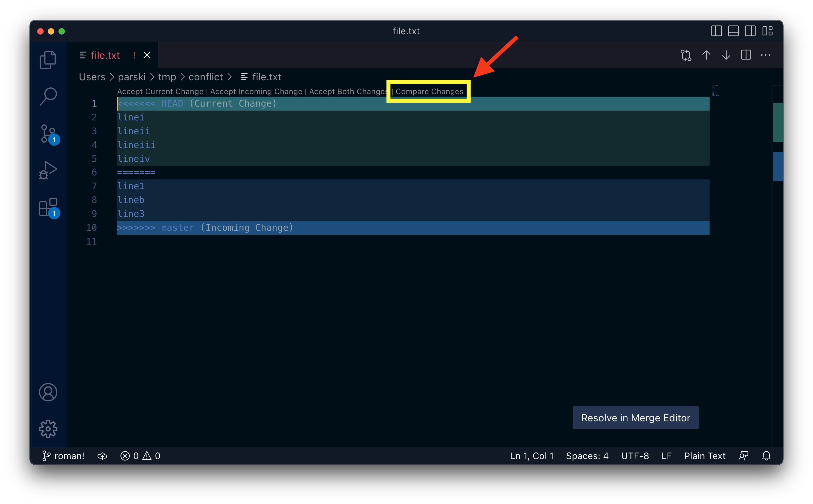The height and width of the screenshot is (504, 813).
Task: Open the Accounts menu
Action: point(48,392)
